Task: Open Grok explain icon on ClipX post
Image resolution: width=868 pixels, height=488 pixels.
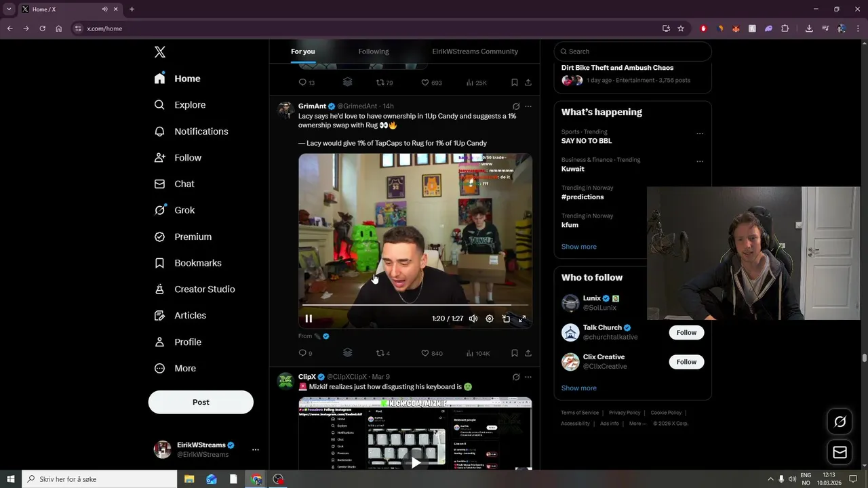Action: (x=516, y=377)
